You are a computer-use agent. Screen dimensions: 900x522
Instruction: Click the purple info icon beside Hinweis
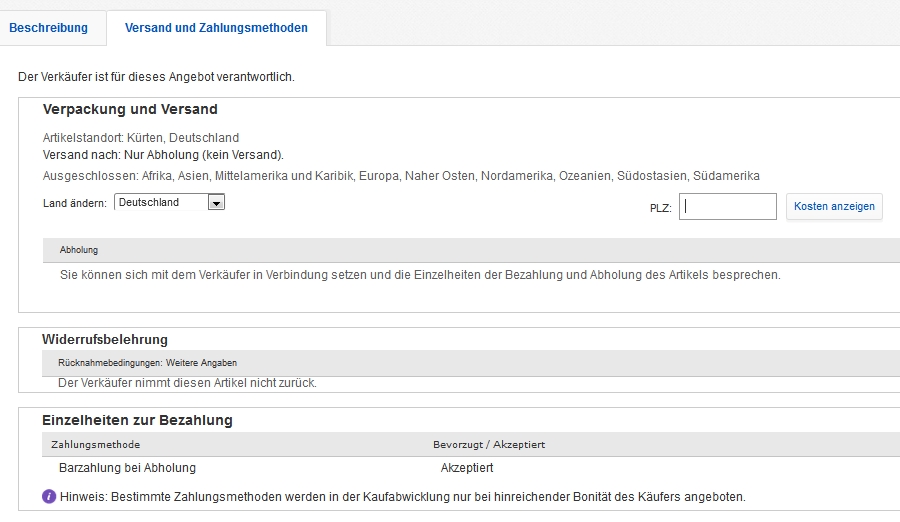click(x=49, y=496)
